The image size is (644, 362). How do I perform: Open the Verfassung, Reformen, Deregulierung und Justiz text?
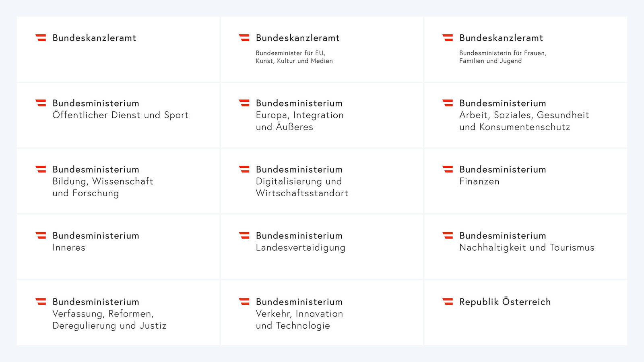coord(109,320)
